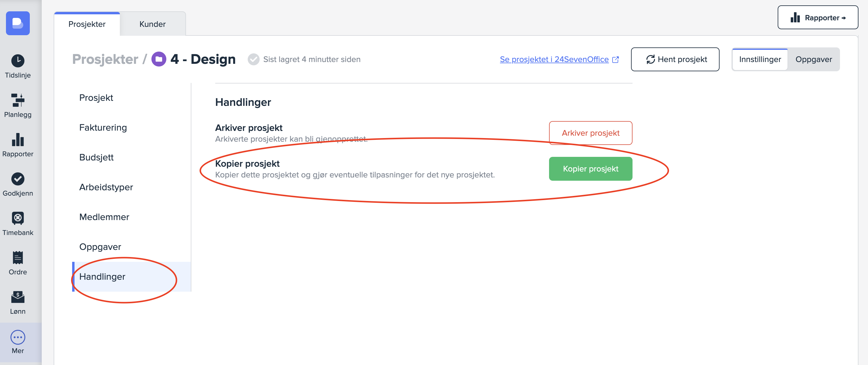The height and width of the screenshot is (365, 868).
Task: Click the app logo icon
Action: point(18,23)
